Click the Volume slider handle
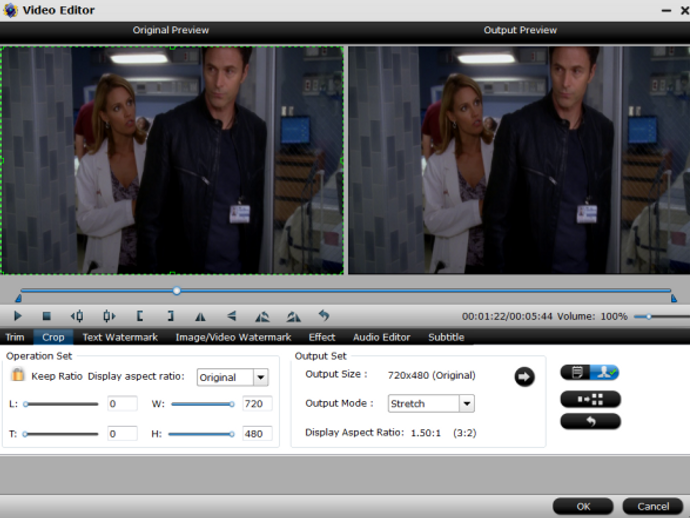 coord(648,316)
